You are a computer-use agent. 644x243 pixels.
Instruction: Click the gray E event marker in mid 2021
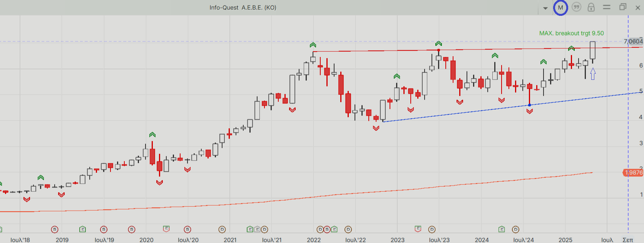tap(257, 229)
